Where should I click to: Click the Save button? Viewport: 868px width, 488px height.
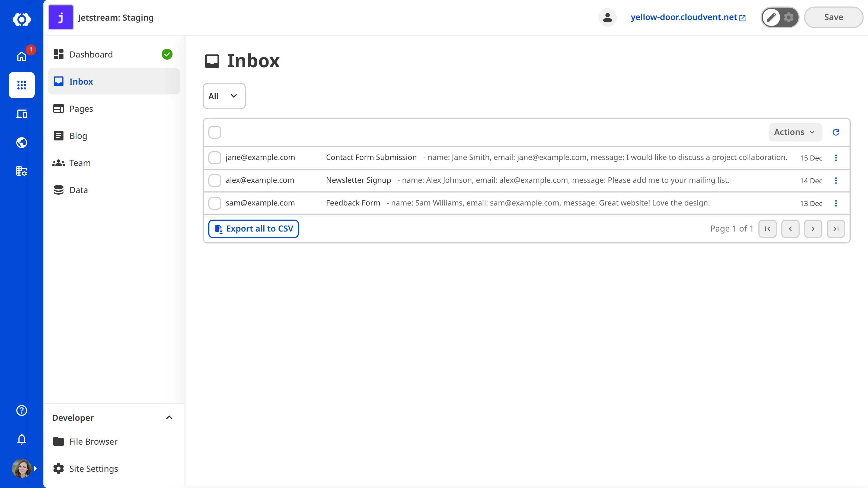pyautogui.click(x=834, y=17)
